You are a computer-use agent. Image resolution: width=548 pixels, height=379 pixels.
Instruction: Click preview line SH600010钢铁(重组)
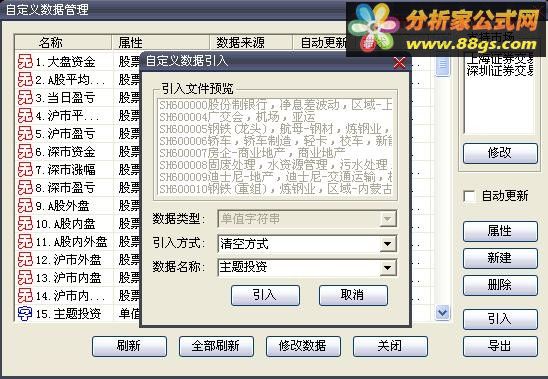(x=275, y=189)
